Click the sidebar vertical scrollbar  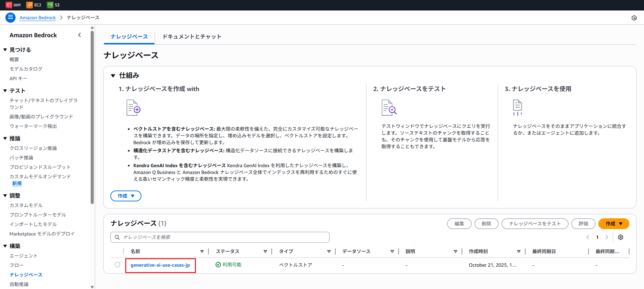click(92, 118)
